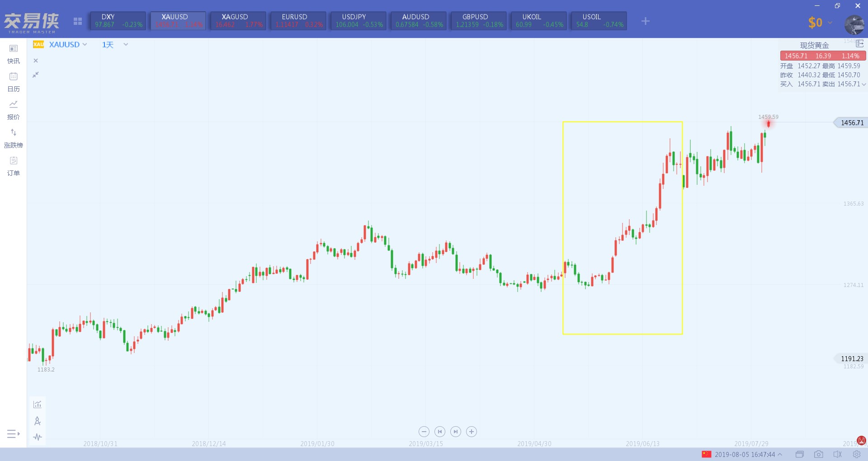Switch to the UKOIL tab
The height and width of the screenshot is (461, 868).
[x=539, y=21]
